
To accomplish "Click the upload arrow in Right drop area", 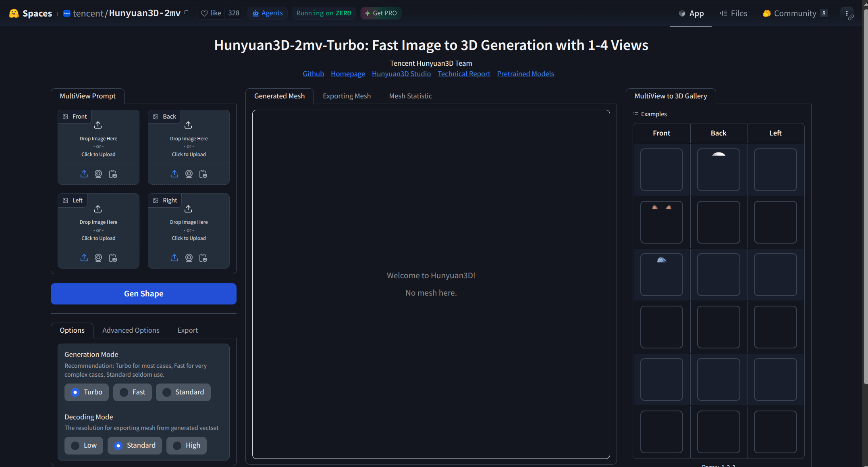I will pos(188,209).
